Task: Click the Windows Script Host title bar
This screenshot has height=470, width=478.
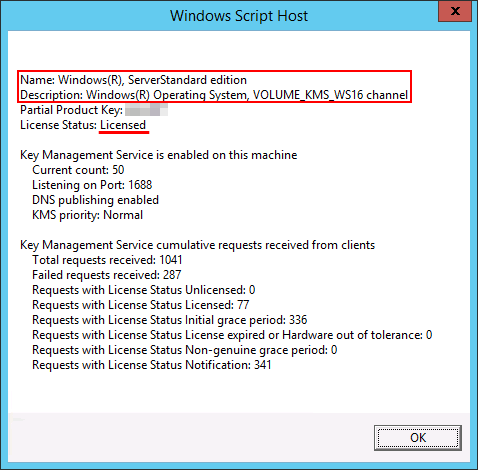Action: pyautogui.click(x=239, y=16)
